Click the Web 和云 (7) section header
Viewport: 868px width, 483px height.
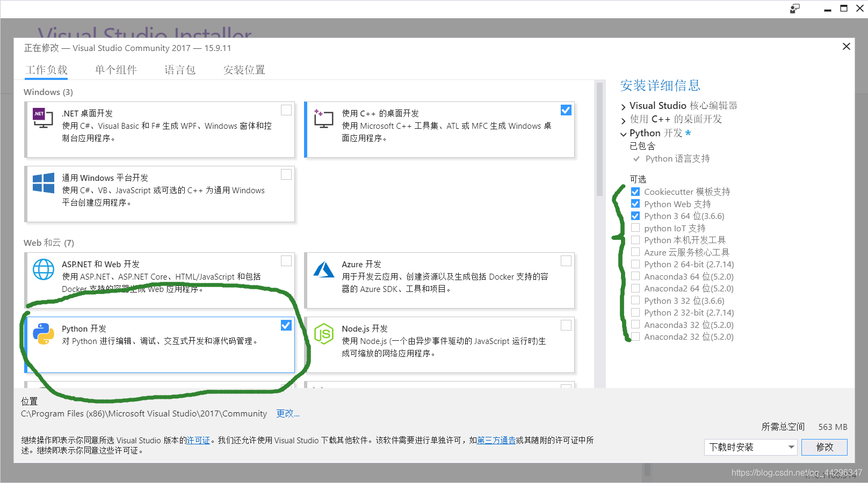coord(49,243)
